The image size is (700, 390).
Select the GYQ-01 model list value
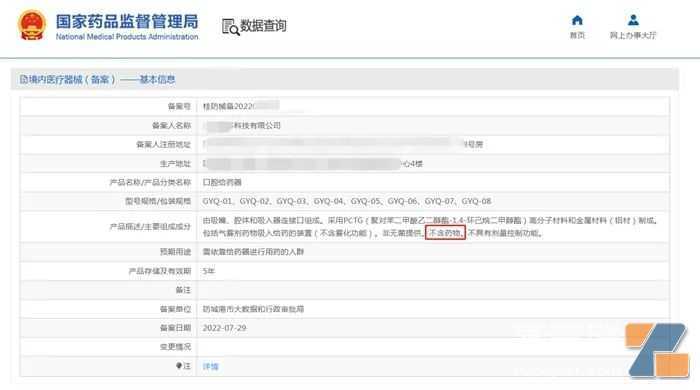tap(347, 201)
